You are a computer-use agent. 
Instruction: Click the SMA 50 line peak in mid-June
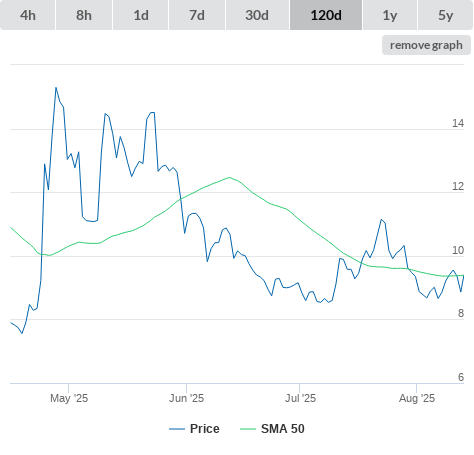[x=229, y=177]
